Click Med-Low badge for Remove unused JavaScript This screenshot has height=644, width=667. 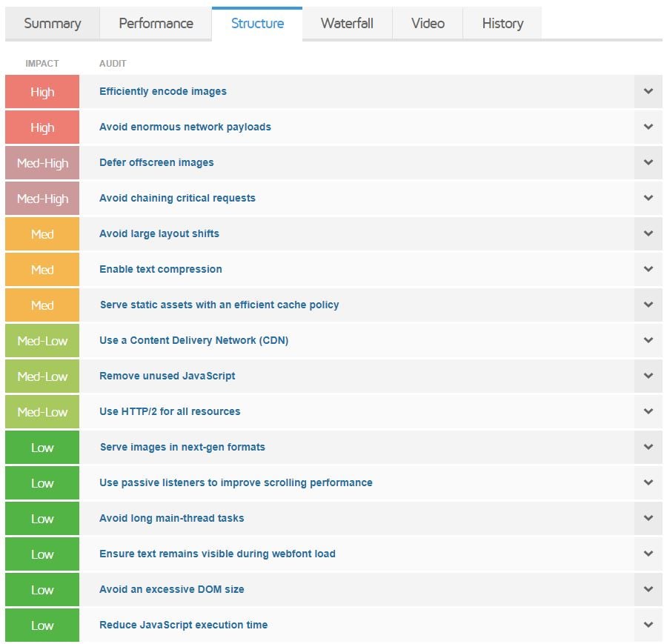tap(42, 376)
